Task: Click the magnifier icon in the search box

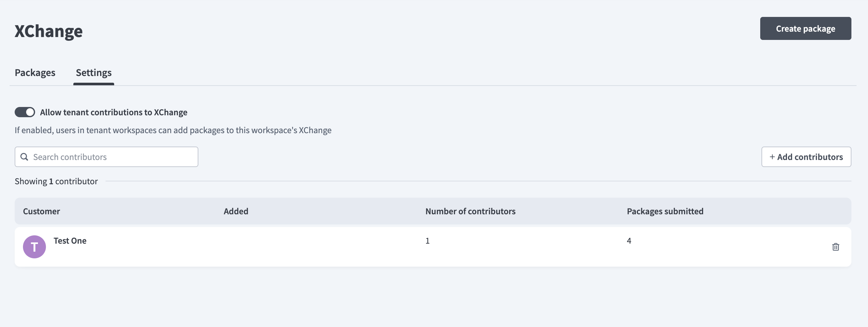Action: point(24,156)
